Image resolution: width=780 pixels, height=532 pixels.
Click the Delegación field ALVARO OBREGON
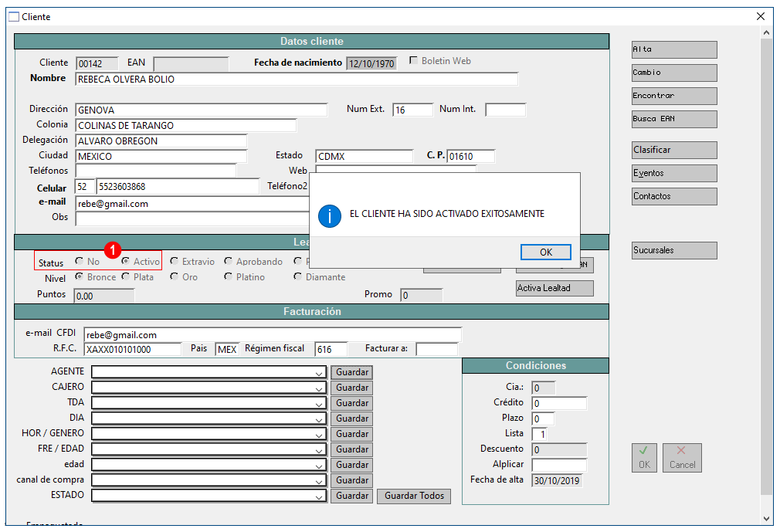(161, 141)
